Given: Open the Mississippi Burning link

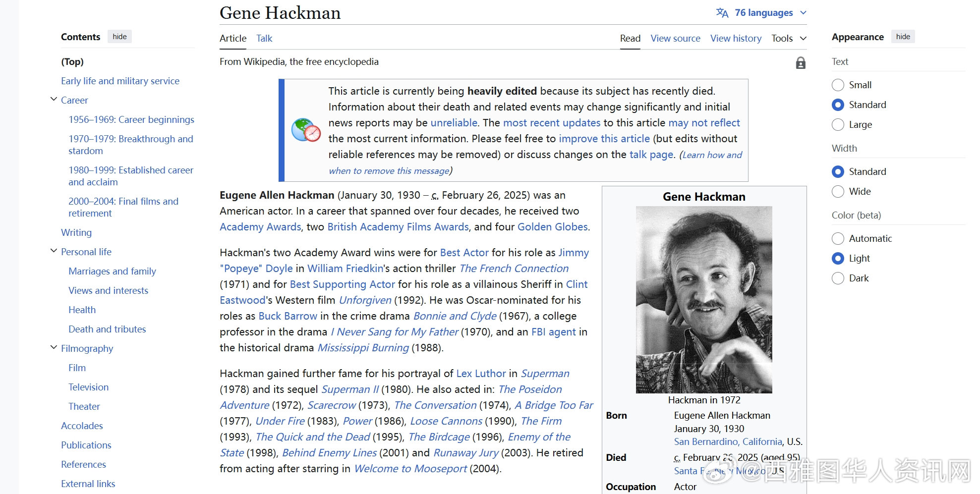Looking at the screenshot, I should [x=363, y=348].
